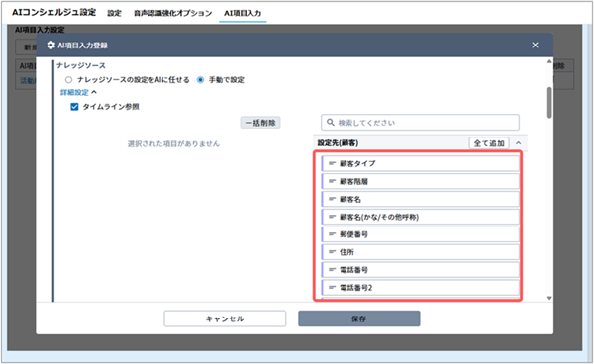The height and width of the screenshot is (364, 594).
Task: Collapse the 設定先(顧客) list chevron
Action: (x=518, y=143)
